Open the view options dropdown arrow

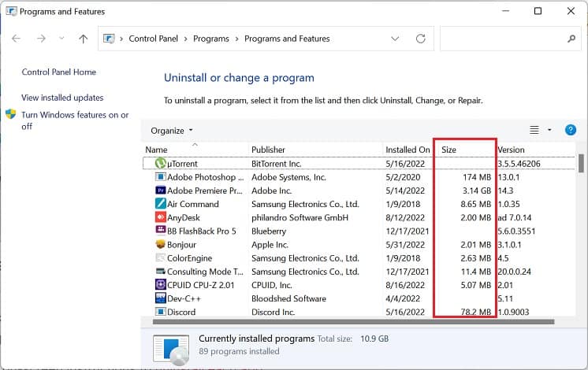[549, 130]
